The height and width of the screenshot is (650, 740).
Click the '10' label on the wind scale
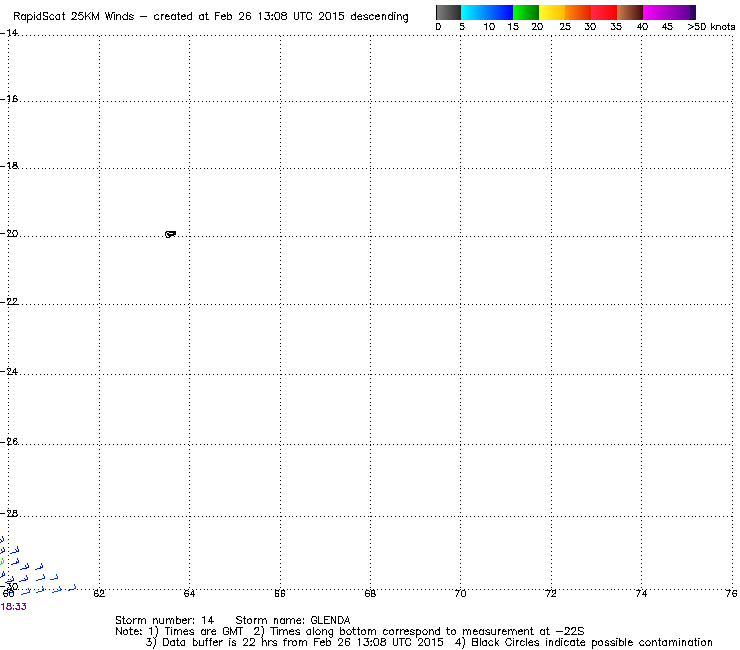pyautogui.click(x=489, y=27)
